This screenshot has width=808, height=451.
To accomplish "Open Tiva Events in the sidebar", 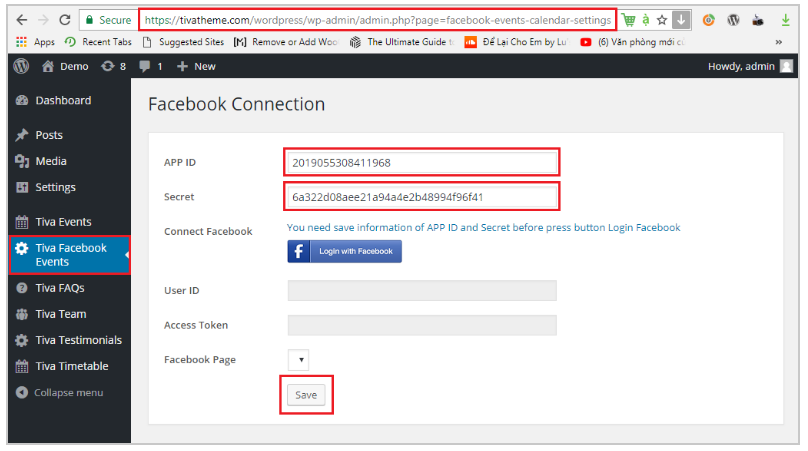I will (x=70, y=222).
